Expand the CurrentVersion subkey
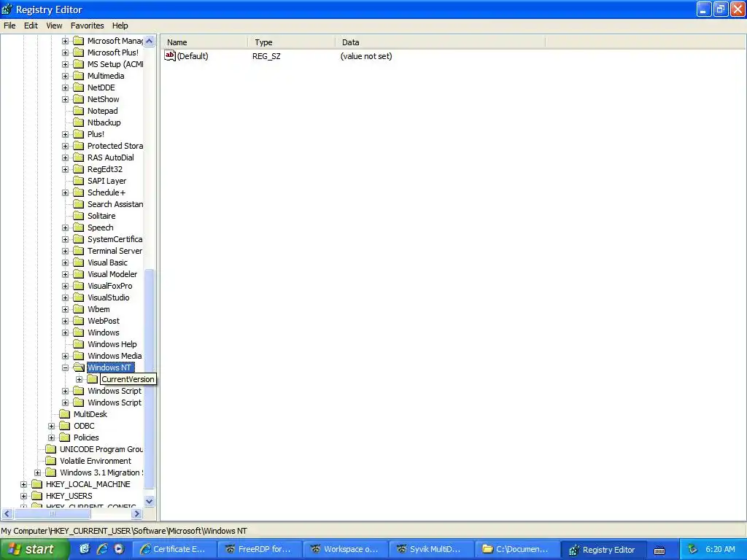Viewport: 747px width, 560px height. tap(79, 379)
